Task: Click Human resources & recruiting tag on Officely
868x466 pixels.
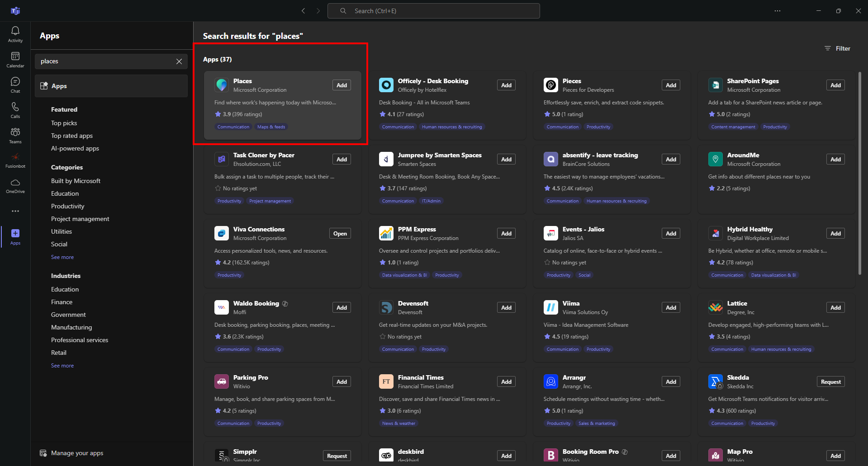Action: pyautogui.click(x=452, y=127)
